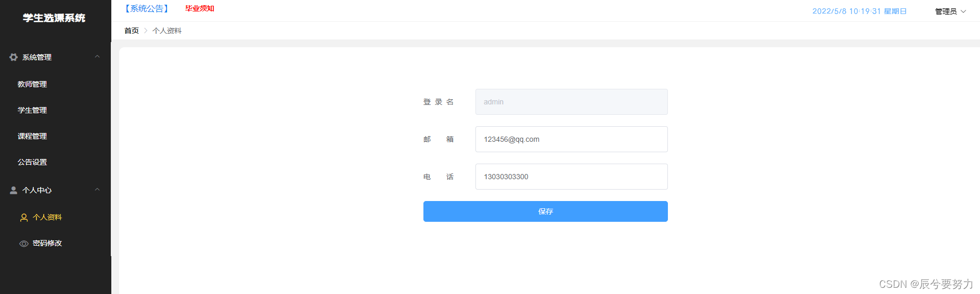Open 课程管理 in the sidebar
Viewport: 980px width, 294px height.
pos(32,136)
